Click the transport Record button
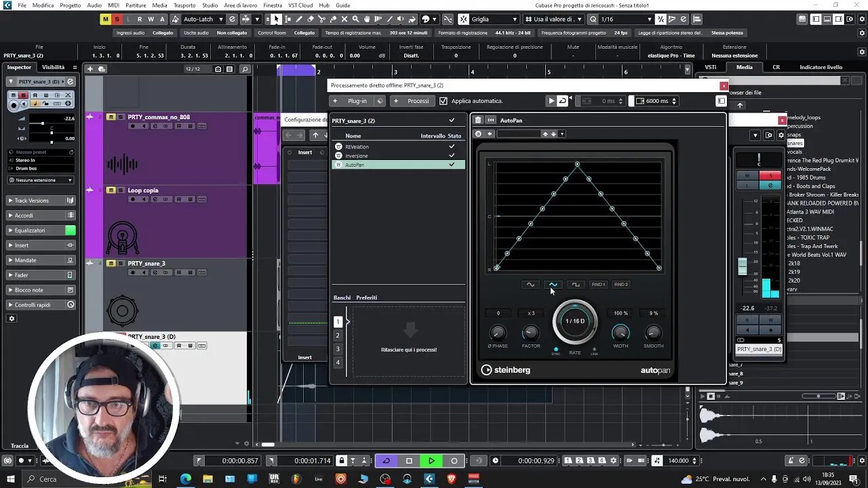Screen dimensions: 868x488 point(454,461)
